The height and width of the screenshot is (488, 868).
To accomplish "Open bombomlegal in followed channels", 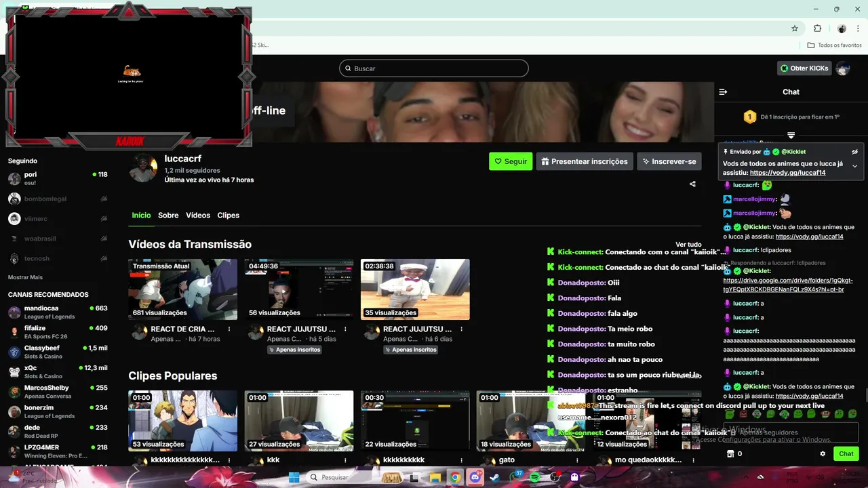I will (58, 199).
